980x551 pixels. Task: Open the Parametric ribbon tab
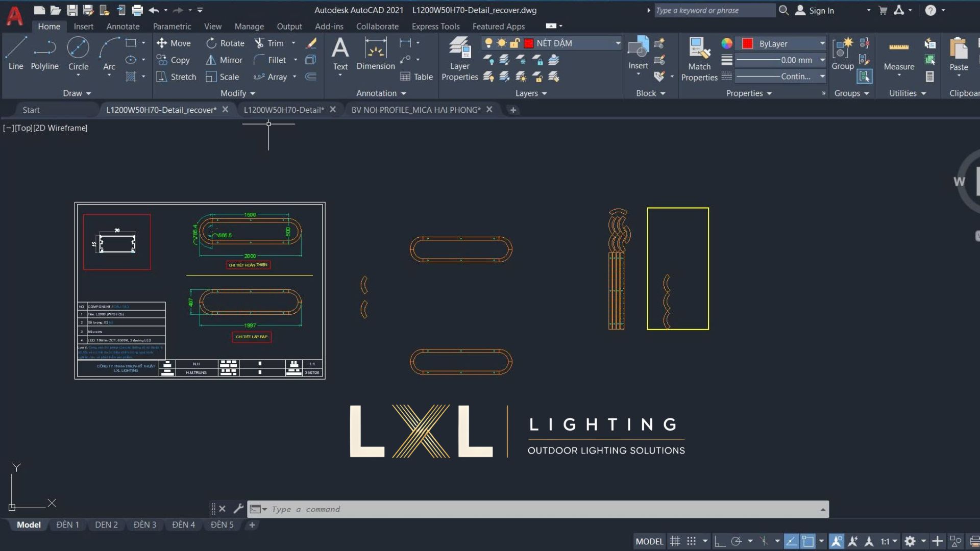click(172, 27)
